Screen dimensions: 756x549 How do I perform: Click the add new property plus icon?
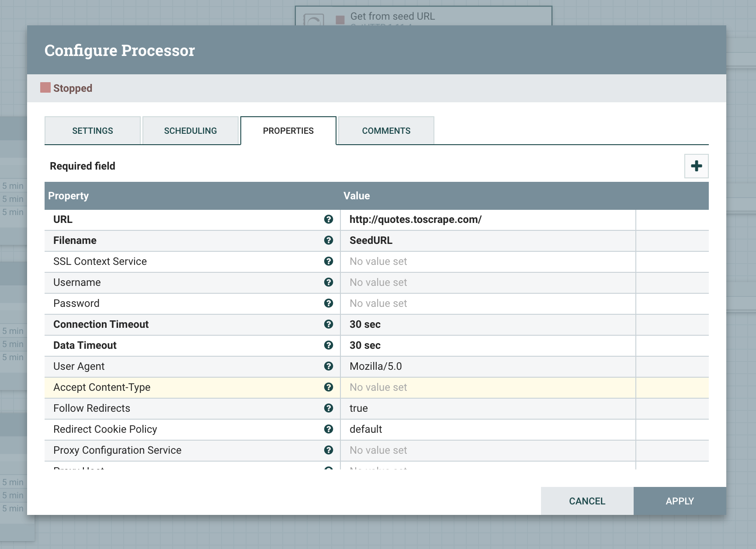[696, 166]
